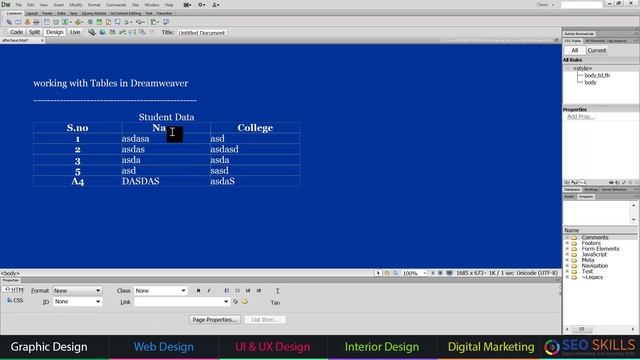Viewport: 640px width, 360px height.
Task: Switch to Split view
Action: pyautogui.click(x=34, y=32)
